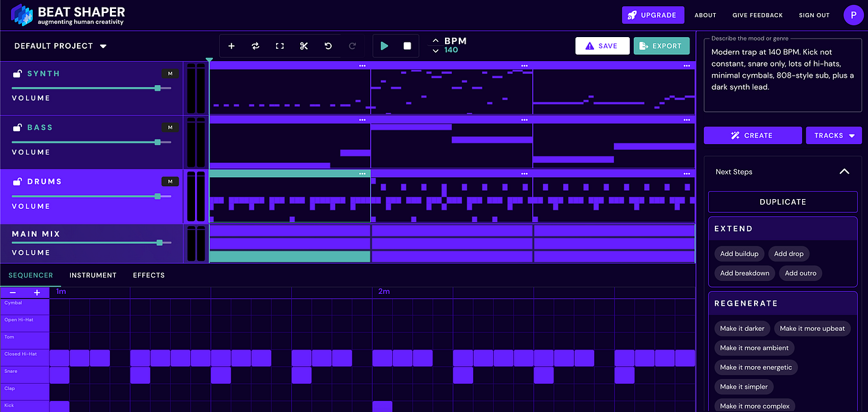Open options menu of first Drums clip
This screenshot has height=412, width=868.
[x=362, y=174]
